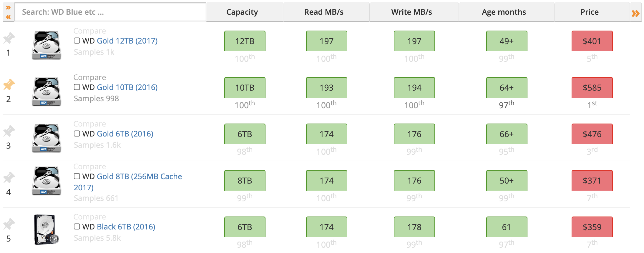Sort the list by Capacity
This screenshot has height=253, width=644.
pos(242,12)
